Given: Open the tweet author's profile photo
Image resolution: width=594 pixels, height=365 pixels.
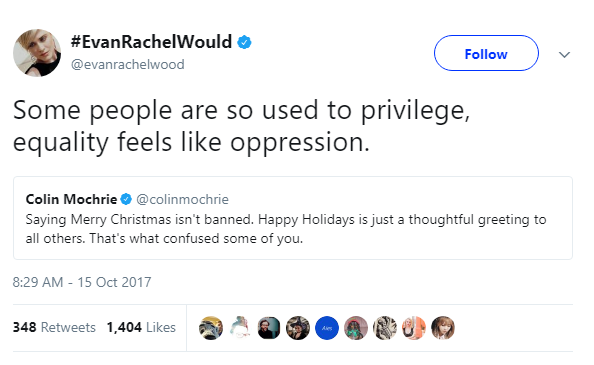Looking at the screenshot, I should 37,53.
